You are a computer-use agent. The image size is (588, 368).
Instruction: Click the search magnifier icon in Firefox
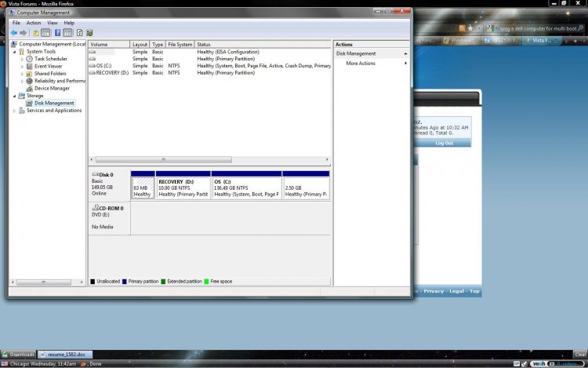(x=581, y=28)
